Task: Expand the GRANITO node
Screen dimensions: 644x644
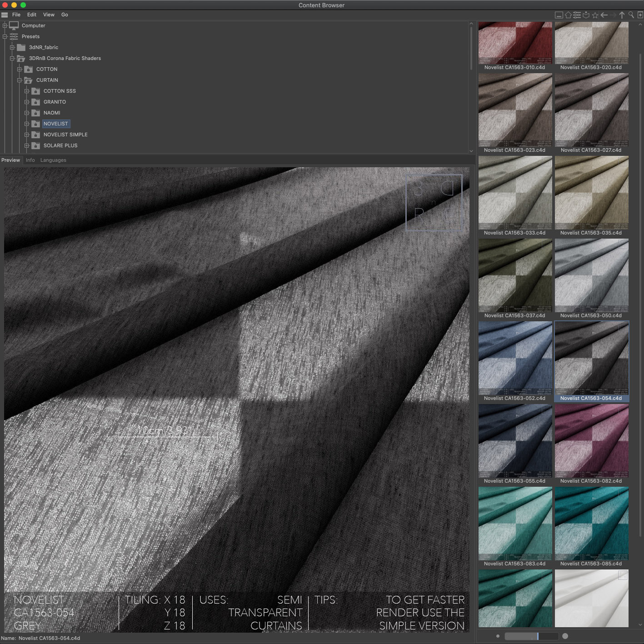Action: pos(27,102)
